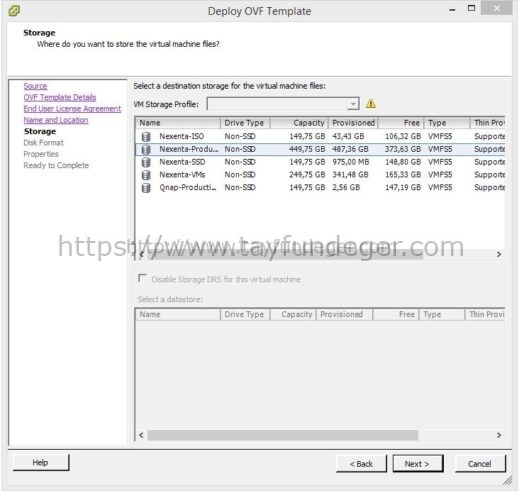This screenshot has height=493, width=519.
Task: Click the yellow warning icon beside storage profile
Action: [x=371, y=104]
